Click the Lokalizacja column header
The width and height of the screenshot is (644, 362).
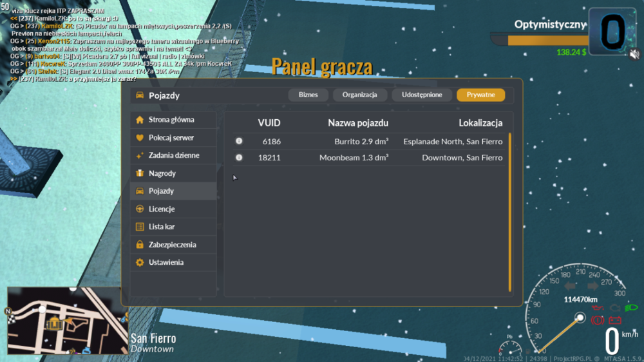pyautogui.click(x=480, y=123)
